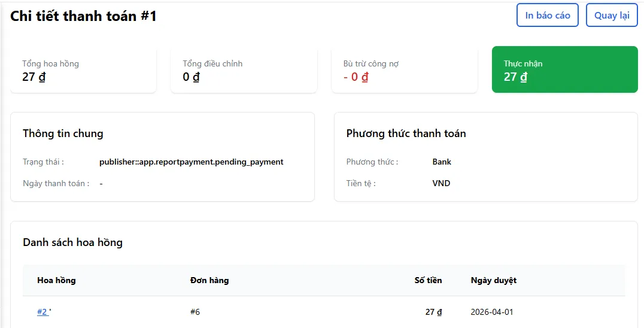Image resolution: width=644 pixels, height=328 pixels.
Task: Select the Tổng điều chỉnh summary card
Action: pyautogui.click(x=244, y=70)
